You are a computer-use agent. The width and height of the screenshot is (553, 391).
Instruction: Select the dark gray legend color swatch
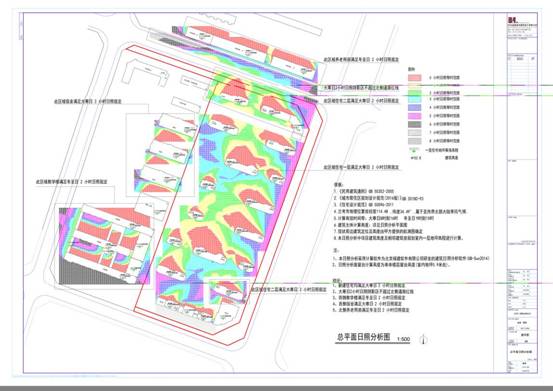(415, 124)
